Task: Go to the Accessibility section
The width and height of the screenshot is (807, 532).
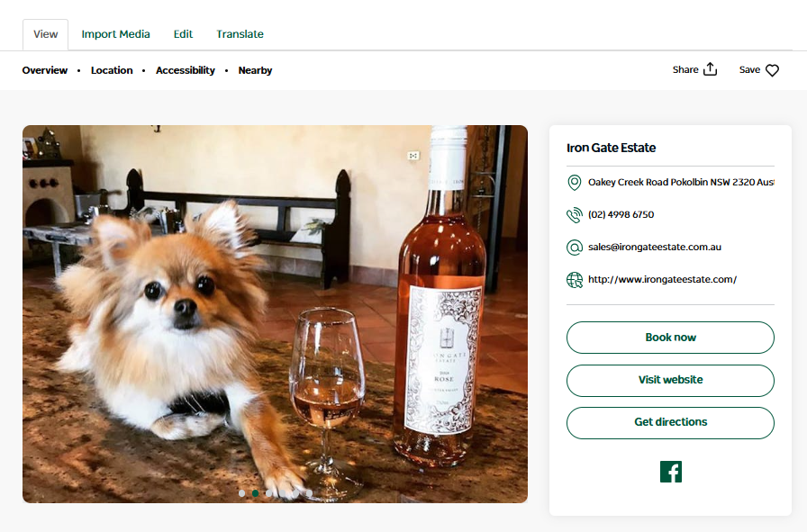Action: click(185, 70)
